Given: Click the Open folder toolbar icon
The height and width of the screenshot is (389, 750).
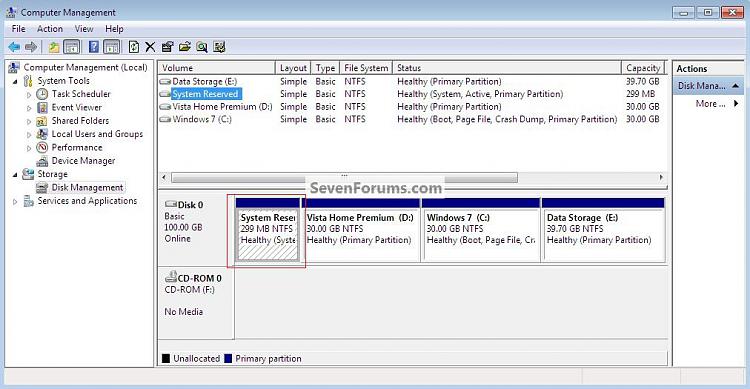Looking at the screenshot, I should 185,47.
